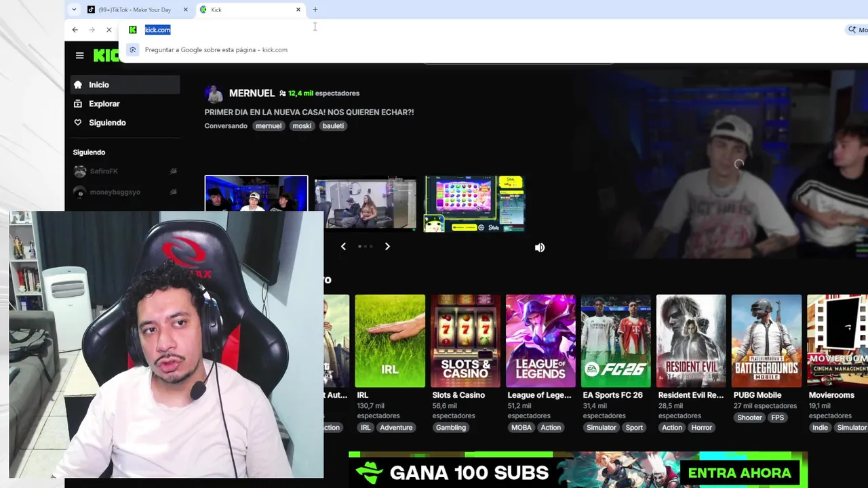
Task: Open followed channel SafiroFK
Action: 125,171
